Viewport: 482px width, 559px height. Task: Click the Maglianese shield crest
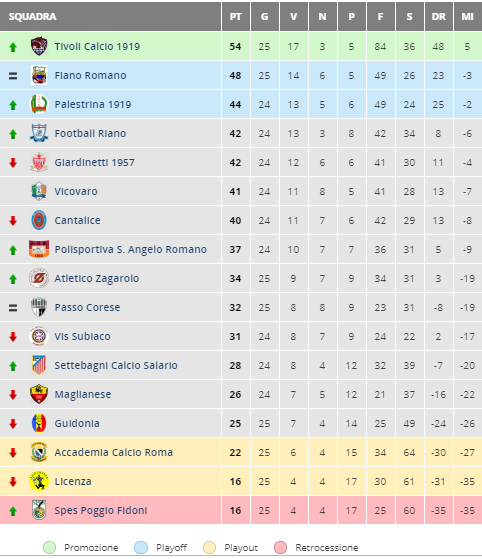39,394
